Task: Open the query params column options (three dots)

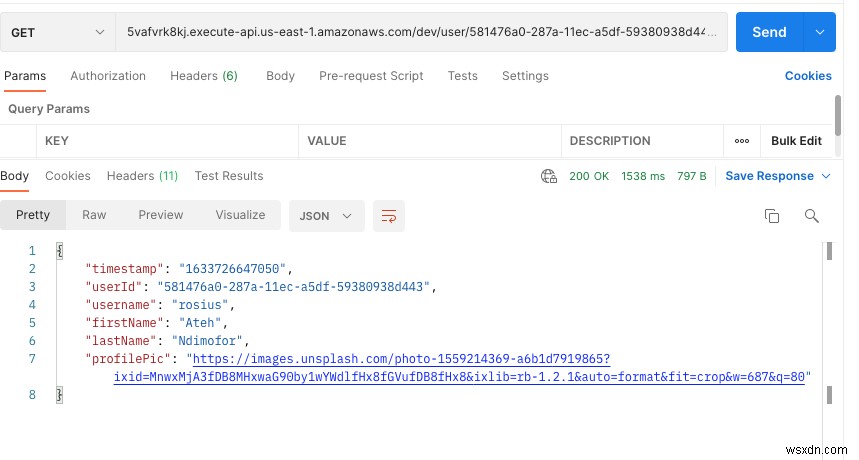Action: tap(742, 141)
